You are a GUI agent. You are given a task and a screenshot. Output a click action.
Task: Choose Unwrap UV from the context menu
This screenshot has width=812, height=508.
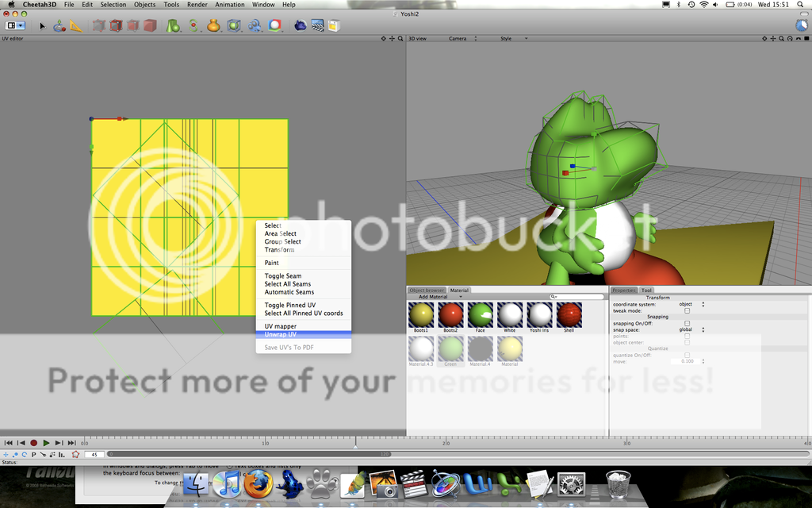point(304,334)
